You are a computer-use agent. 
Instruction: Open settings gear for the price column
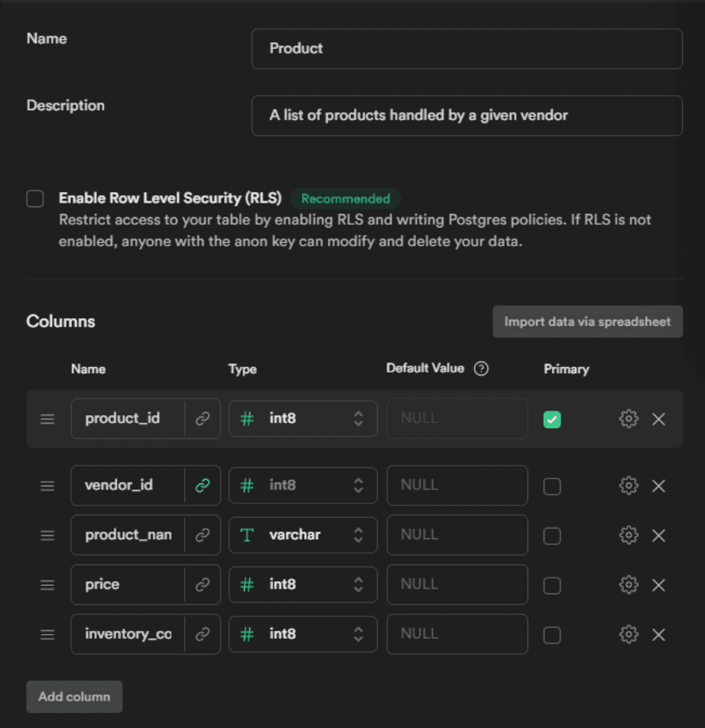[x=628, y=585]
